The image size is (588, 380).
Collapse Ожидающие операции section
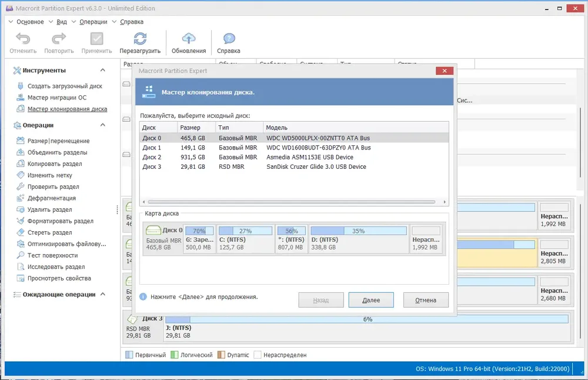103,294
